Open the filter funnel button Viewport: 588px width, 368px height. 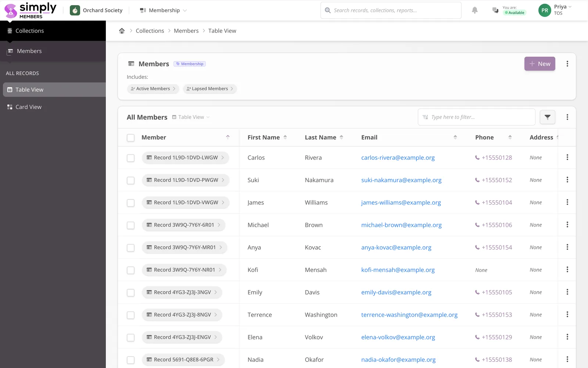(547, 117)
